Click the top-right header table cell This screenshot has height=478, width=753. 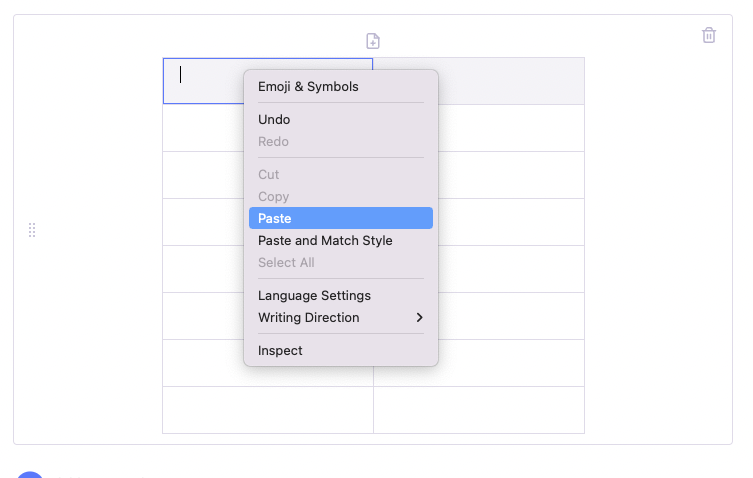tap(511, 81)
